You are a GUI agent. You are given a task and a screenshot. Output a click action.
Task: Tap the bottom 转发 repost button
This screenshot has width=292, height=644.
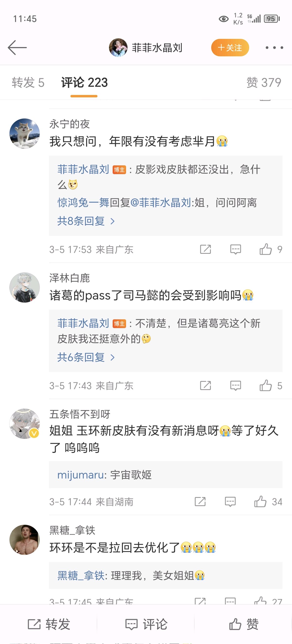[x=49, y=624]
